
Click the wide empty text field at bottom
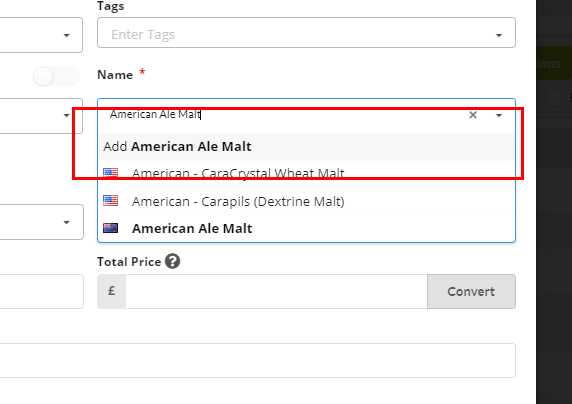258,360
